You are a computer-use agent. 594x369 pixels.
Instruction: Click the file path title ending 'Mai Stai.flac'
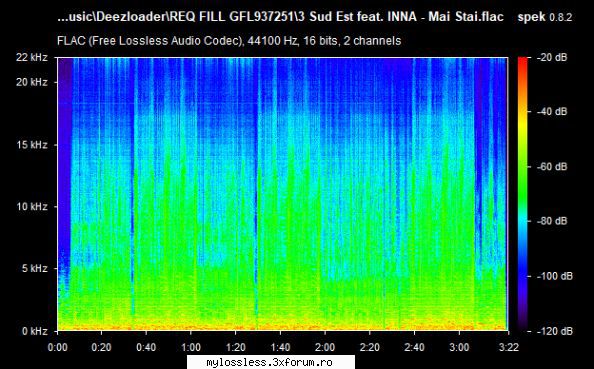click(280, 17)
